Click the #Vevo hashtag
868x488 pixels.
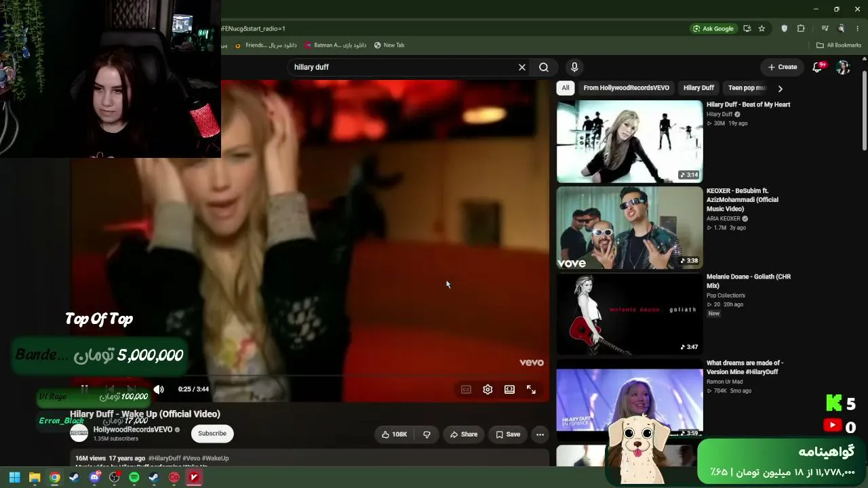click(191, 458)
